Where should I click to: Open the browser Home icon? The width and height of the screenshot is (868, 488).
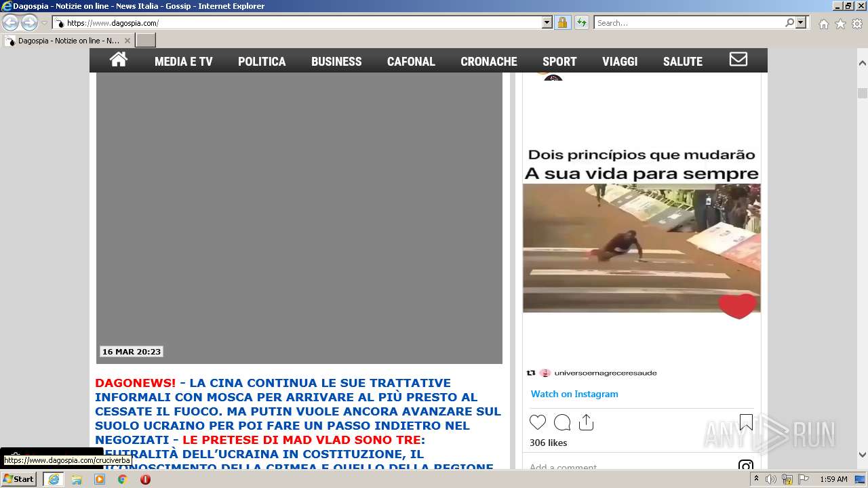point(823,24)
